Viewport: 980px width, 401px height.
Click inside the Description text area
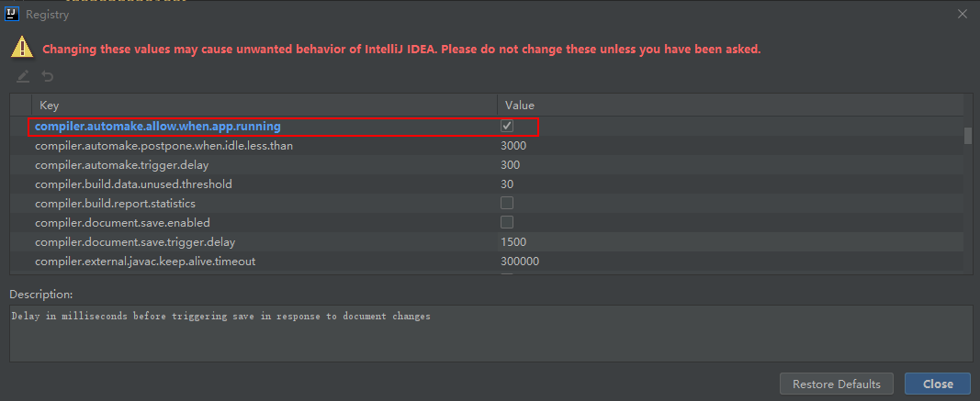pyautogui.click(x=490, y=333)
